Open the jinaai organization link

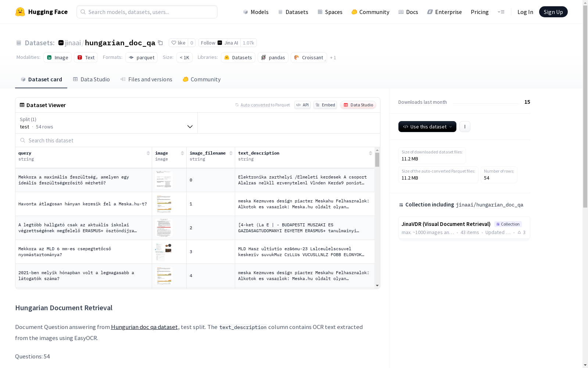click(73, 43)
